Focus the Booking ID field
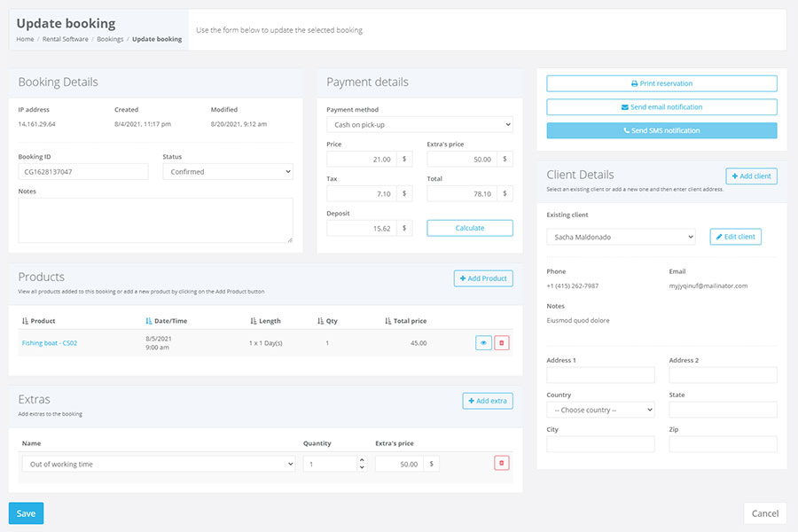Image resolution: width=798 pixels, height=532 pixels. pyautogui.click(x=83, y=171)
